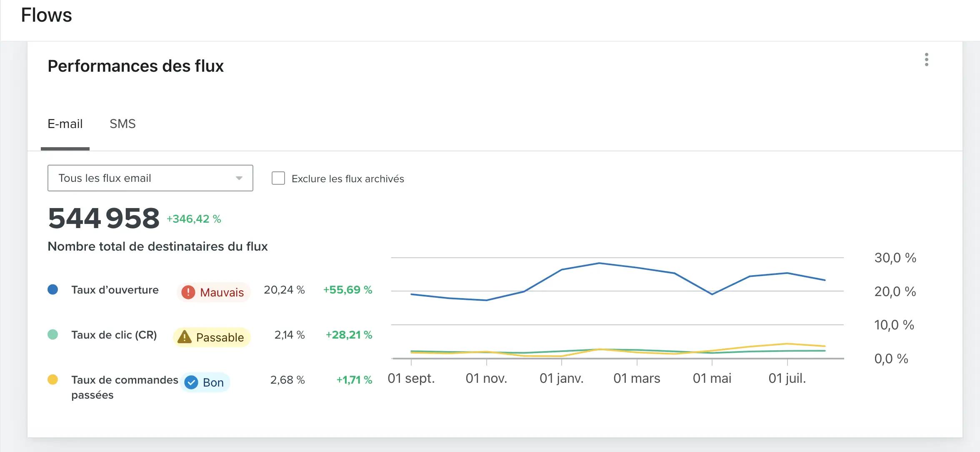Click the Exclure les flux archivés label
Viewport: 980px width, 452px height.
point(347,179)
